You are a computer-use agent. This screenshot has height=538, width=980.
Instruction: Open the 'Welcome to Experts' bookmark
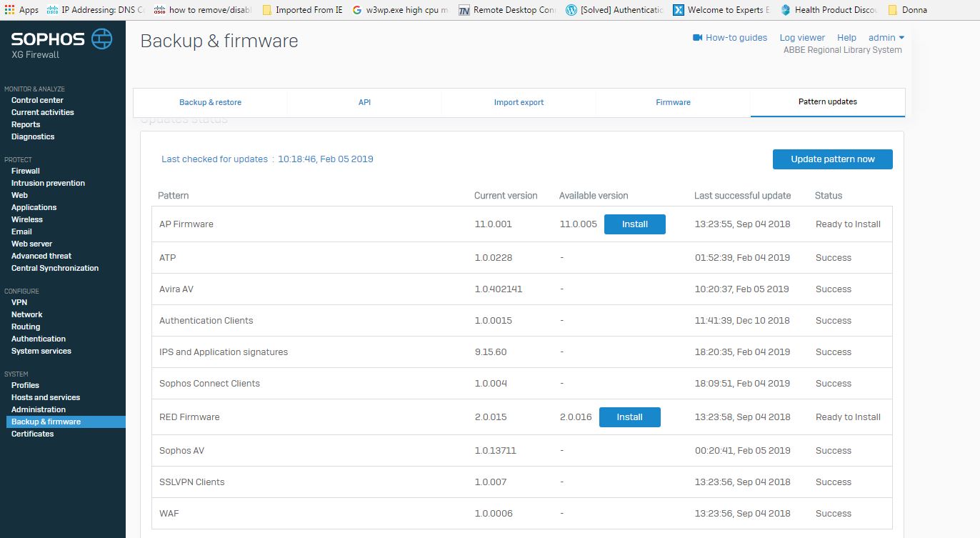pos(721,10)
